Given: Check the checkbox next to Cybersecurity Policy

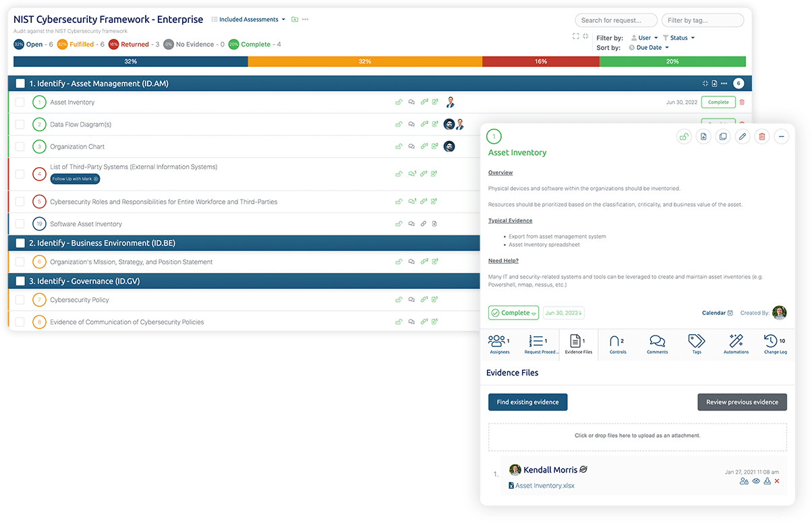Looking at the screenshot, I should coord(19,299).
